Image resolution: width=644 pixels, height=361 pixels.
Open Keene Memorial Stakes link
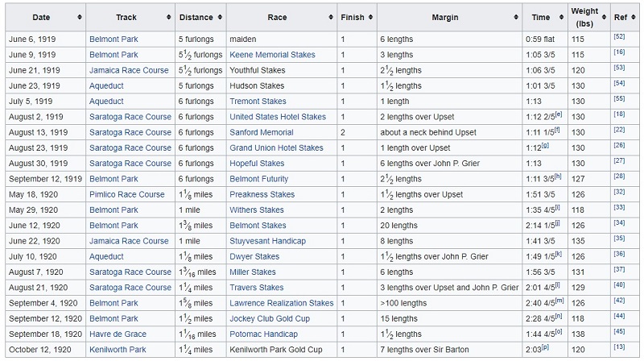(x=272, y=55)
